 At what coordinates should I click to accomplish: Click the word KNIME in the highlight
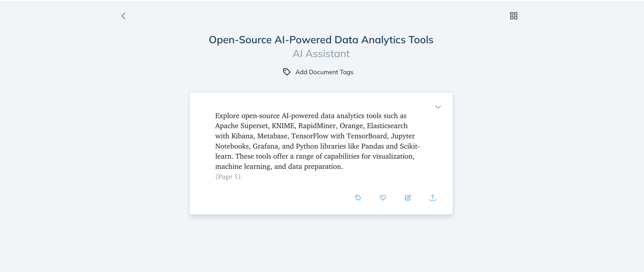click(283, 126)
